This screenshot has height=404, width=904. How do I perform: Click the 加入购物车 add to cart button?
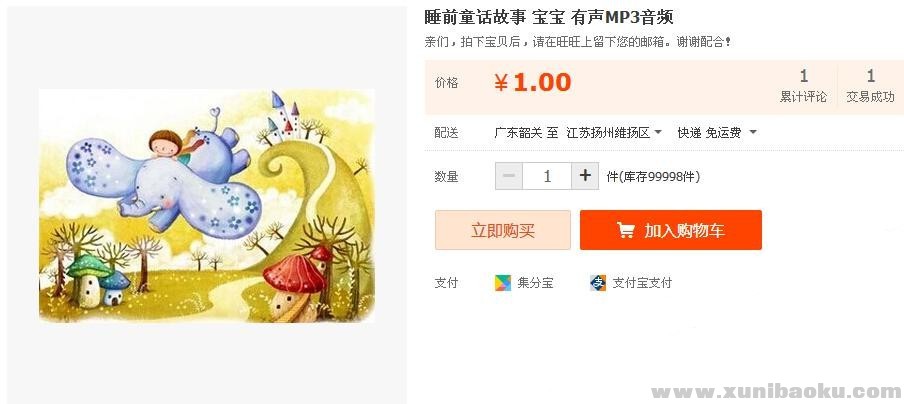coord(671,230)
